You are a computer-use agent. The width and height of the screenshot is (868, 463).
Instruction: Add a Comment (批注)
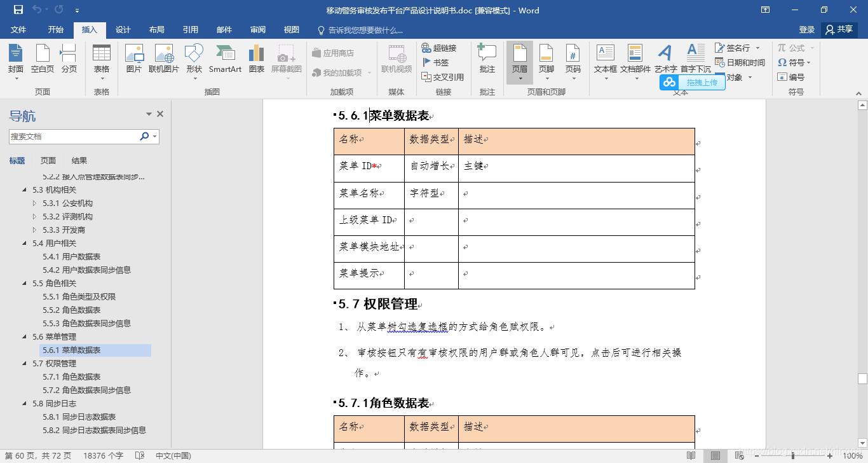(x=487, y=59)
